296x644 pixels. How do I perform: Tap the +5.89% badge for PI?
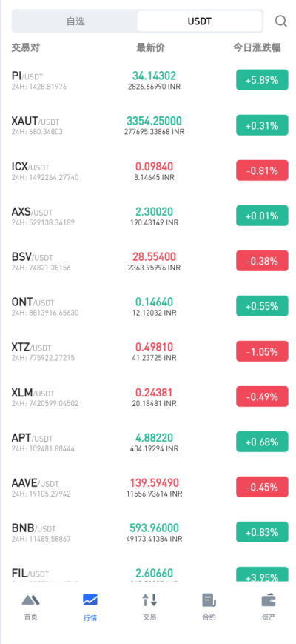[262, 80]
